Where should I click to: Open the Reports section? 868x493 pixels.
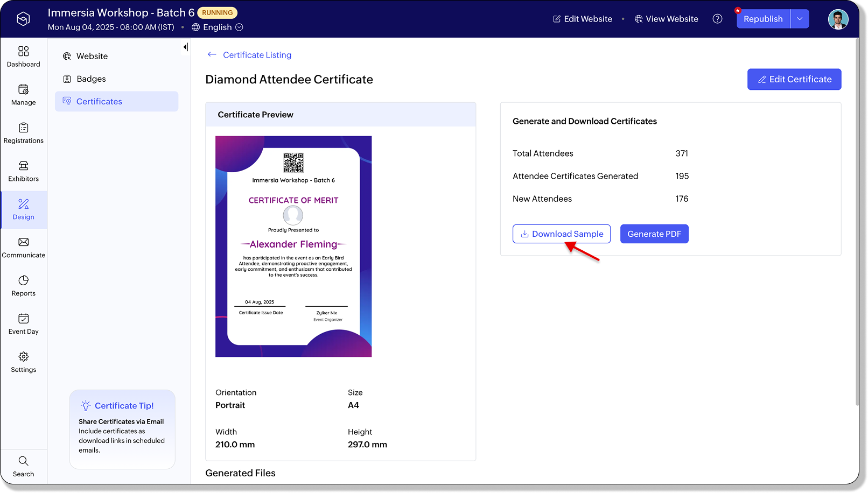pos(23,286)
